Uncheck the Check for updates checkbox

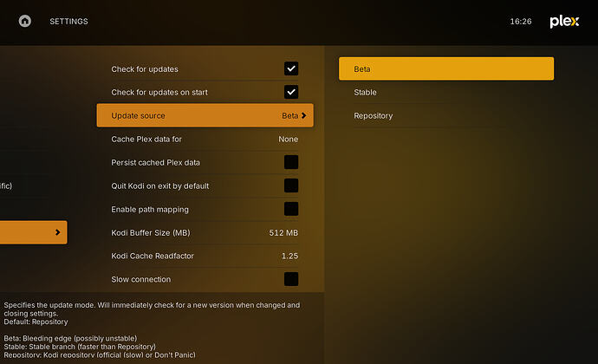coord(291,68)
